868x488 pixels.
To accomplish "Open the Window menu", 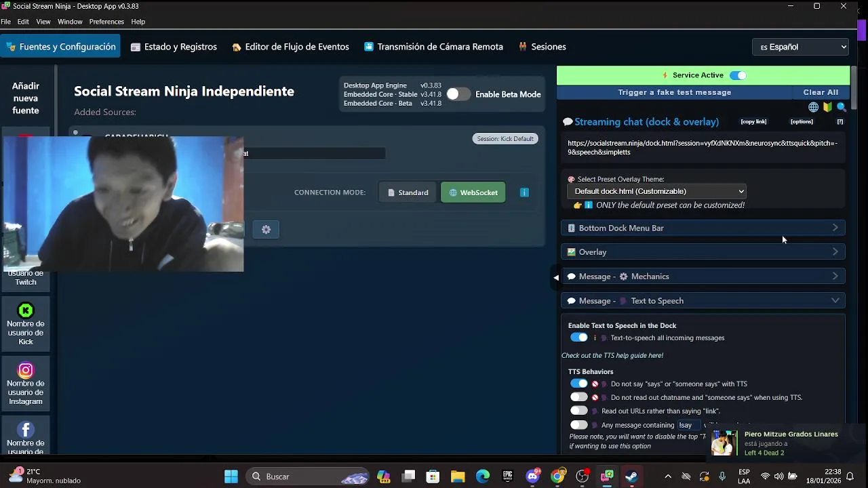I will [x=70, y=22].
